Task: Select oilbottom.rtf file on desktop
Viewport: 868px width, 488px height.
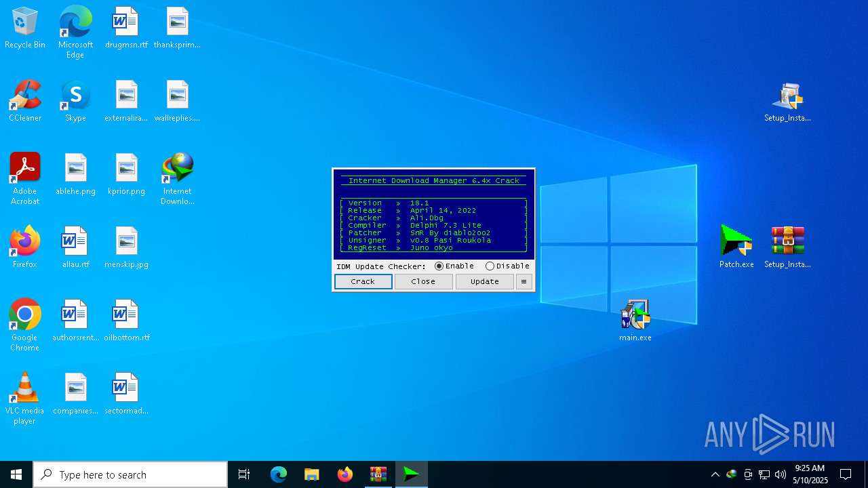Action: (x=126, y=321)
